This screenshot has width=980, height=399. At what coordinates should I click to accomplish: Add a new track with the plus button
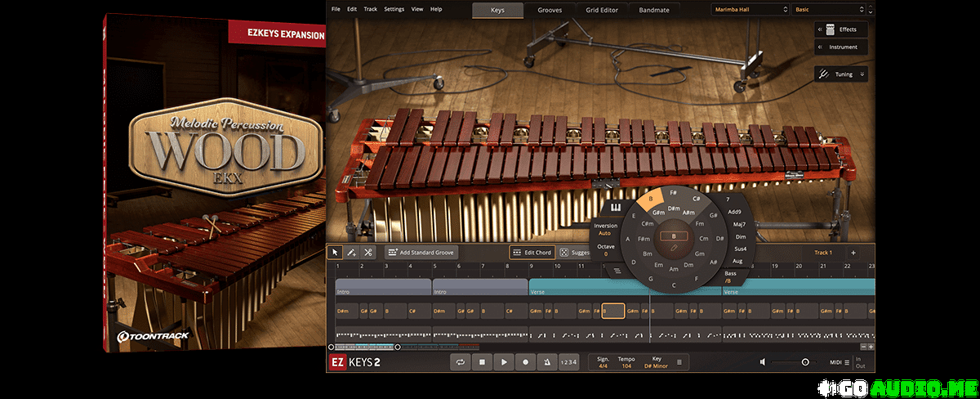click(853, 253)
